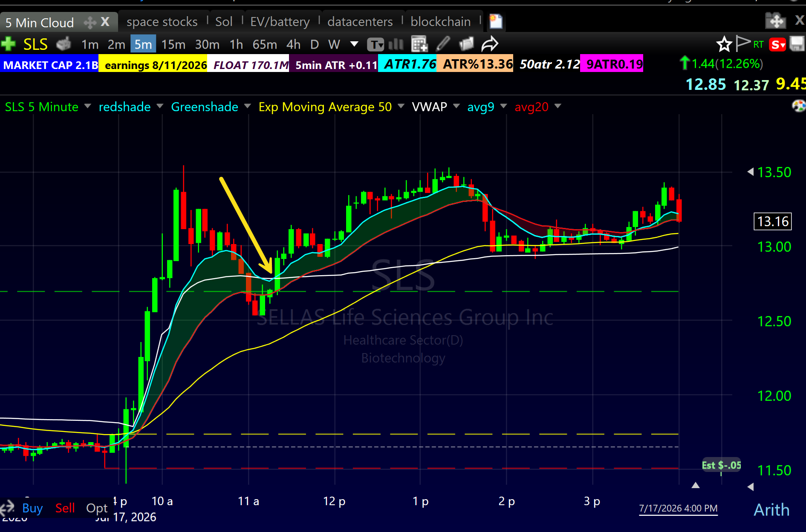Open the avg9 indicator dropdown
This screenshot has width=806, height=532.
pos(503,106)
